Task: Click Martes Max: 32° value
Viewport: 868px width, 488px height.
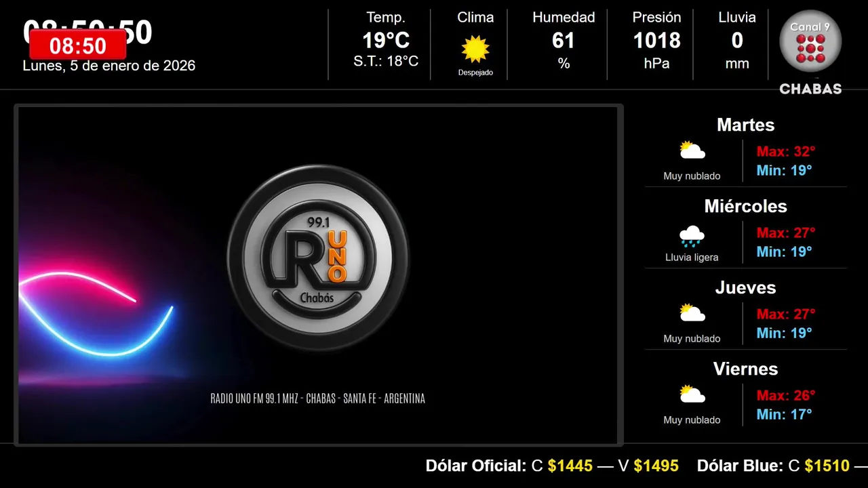Action: click(x=786, y=151)
